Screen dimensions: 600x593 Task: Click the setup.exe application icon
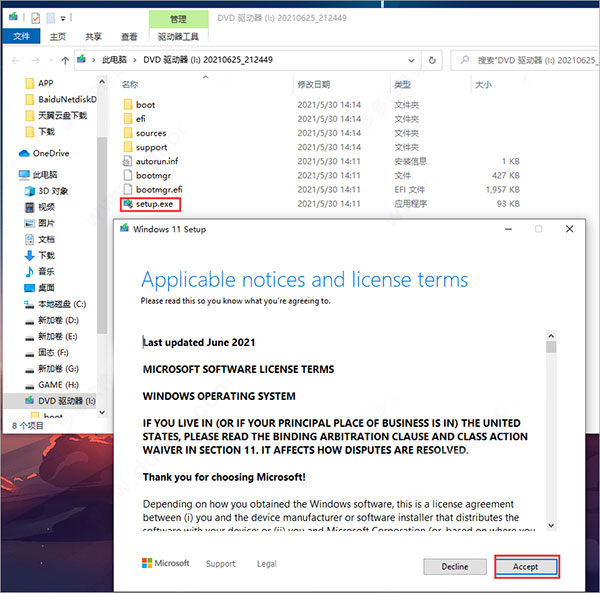pyautogui.click(x=127, y=204)
